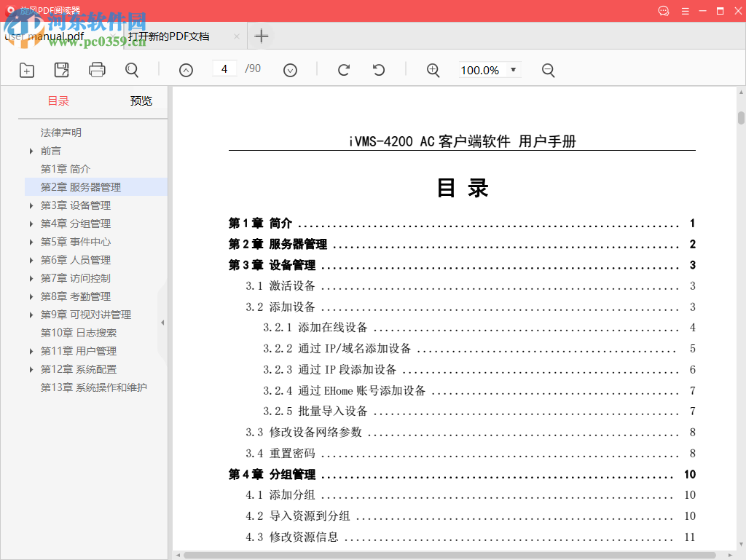Open a new PDF file

(x=26, y=70)
